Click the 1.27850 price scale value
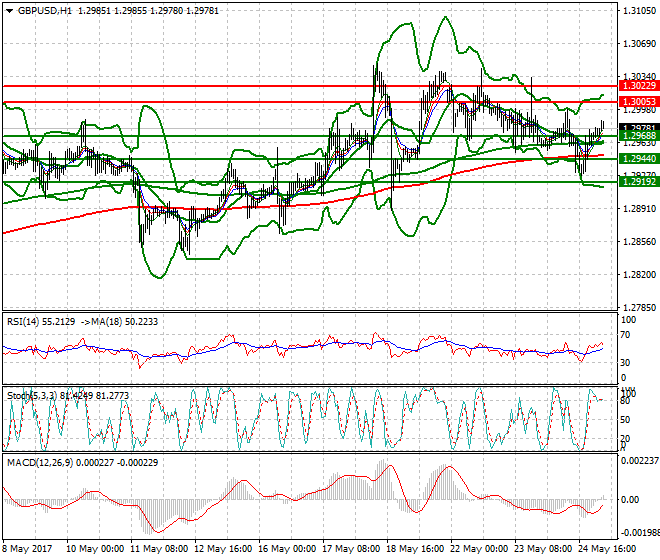This screenshot has width=660, height=560. [x=639, y=308]
